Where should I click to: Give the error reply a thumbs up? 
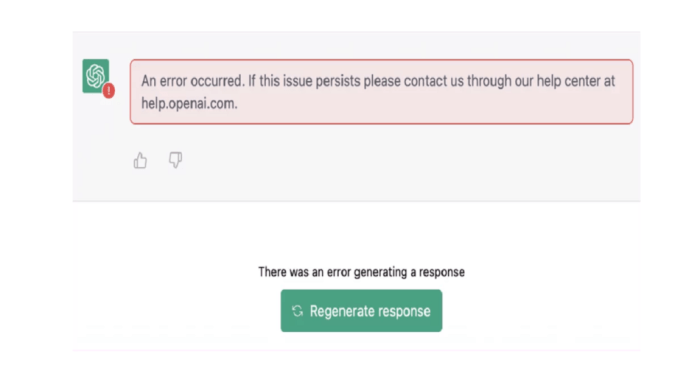pos(140,160)
